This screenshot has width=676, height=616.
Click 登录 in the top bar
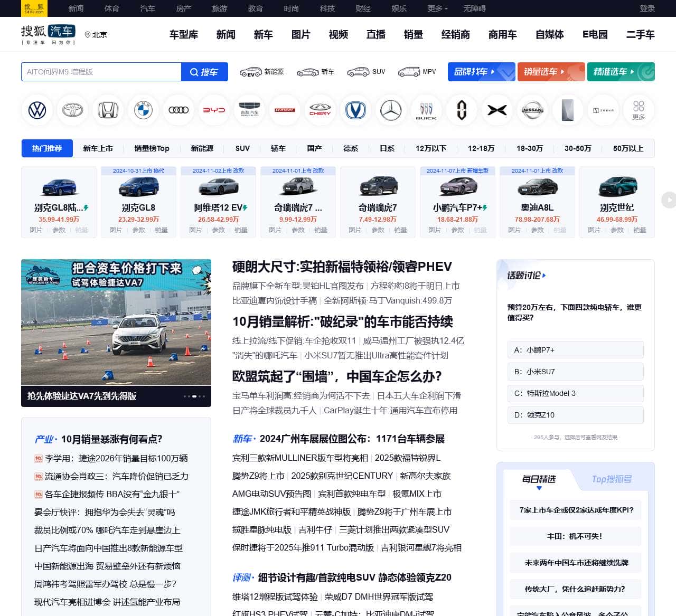pos(647,8)
